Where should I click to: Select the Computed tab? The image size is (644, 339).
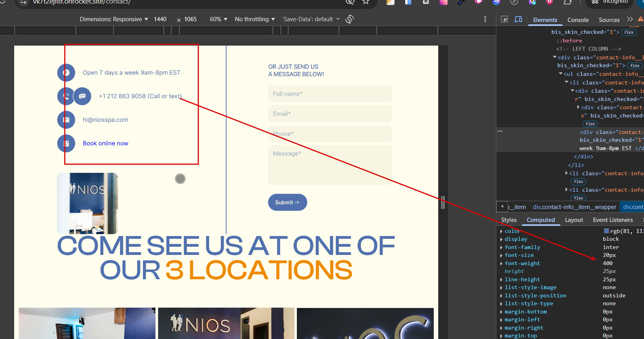(541, 220)
